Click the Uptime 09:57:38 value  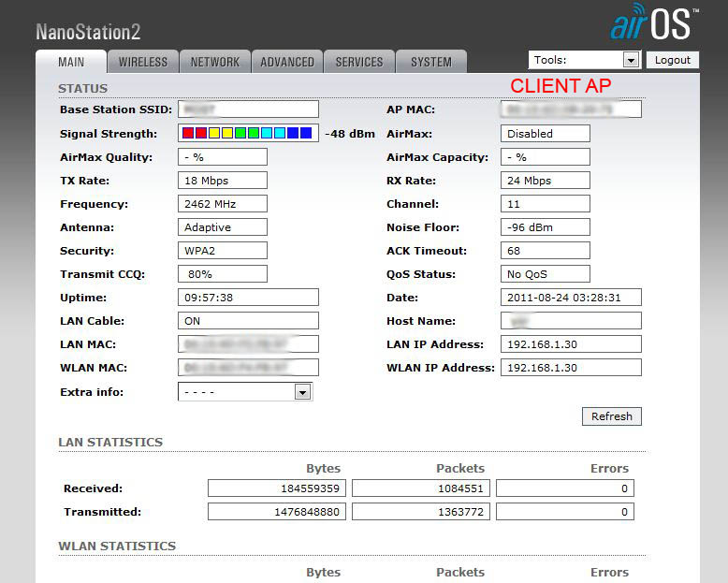pos(248,297)
